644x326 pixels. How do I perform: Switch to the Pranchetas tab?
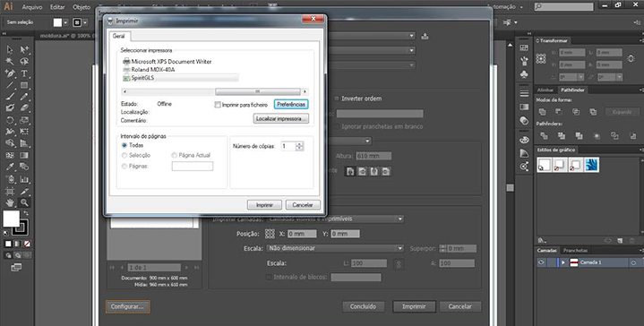[x=575, y=250]
